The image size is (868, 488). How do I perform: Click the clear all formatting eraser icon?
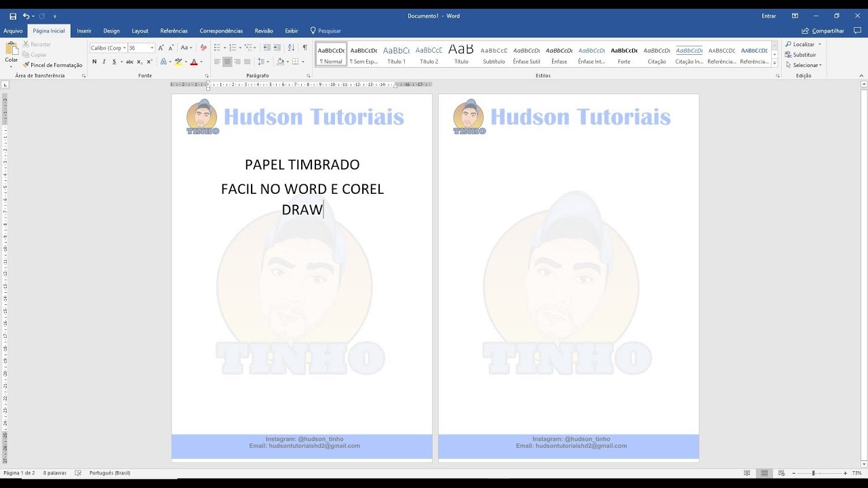203,48
